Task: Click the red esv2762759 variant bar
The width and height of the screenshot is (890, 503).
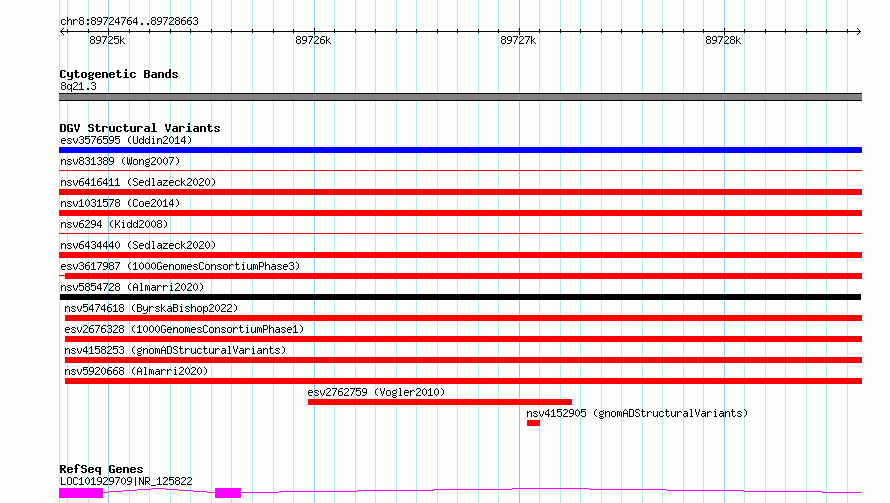Action: pyautogui.click(x=440, y=402)
